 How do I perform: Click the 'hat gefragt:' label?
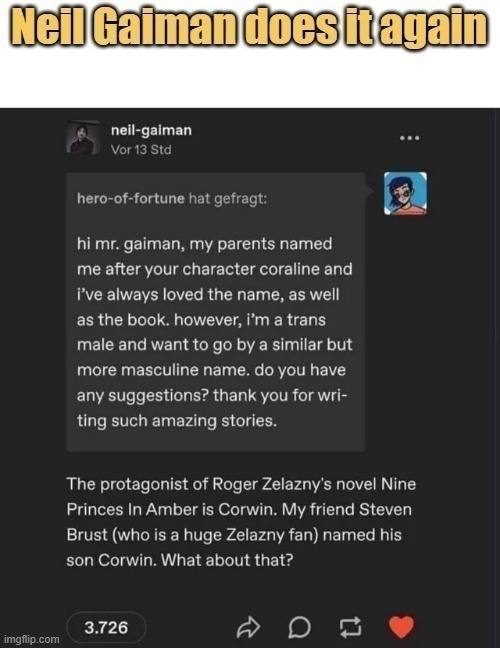click(228, 198)
